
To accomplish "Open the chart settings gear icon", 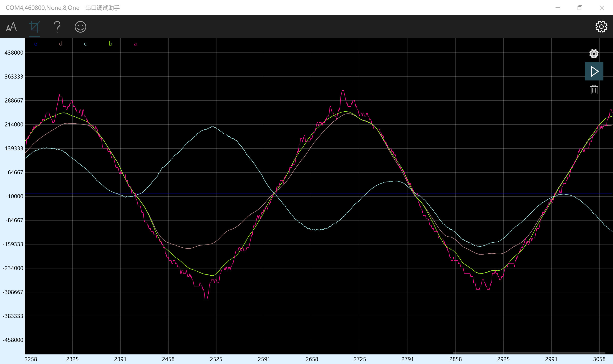I will click(x=594, y=53).
